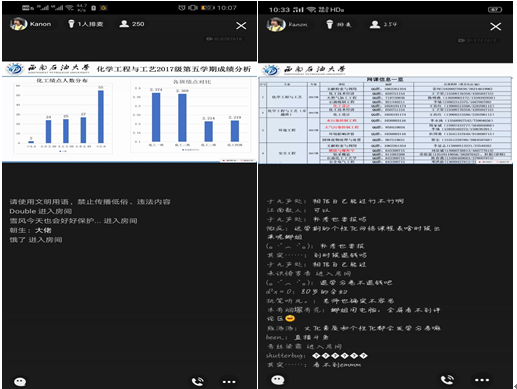
Task: Close the right live room with X
Action: (x=496, y=27)
